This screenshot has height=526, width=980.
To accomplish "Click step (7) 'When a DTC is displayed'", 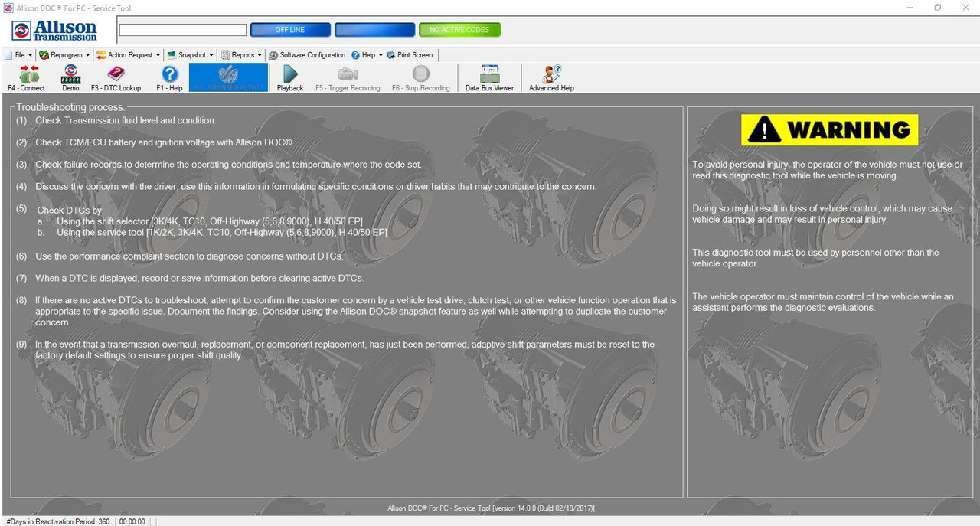I will tap(199, 278).
